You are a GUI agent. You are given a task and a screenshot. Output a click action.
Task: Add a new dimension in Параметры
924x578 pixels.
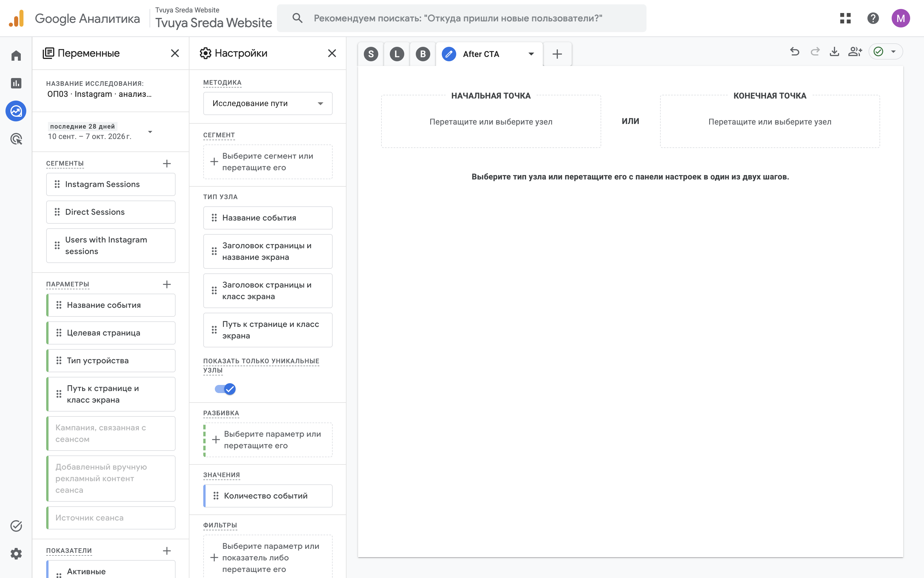(167, 284)
